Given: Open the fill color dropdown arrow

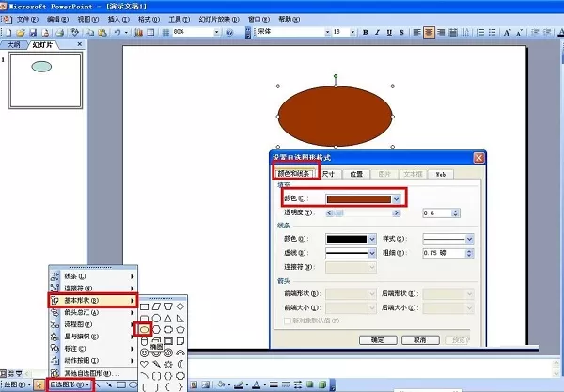Looking at the screenshot, I should pyautogui.click(x=397, y=199).
